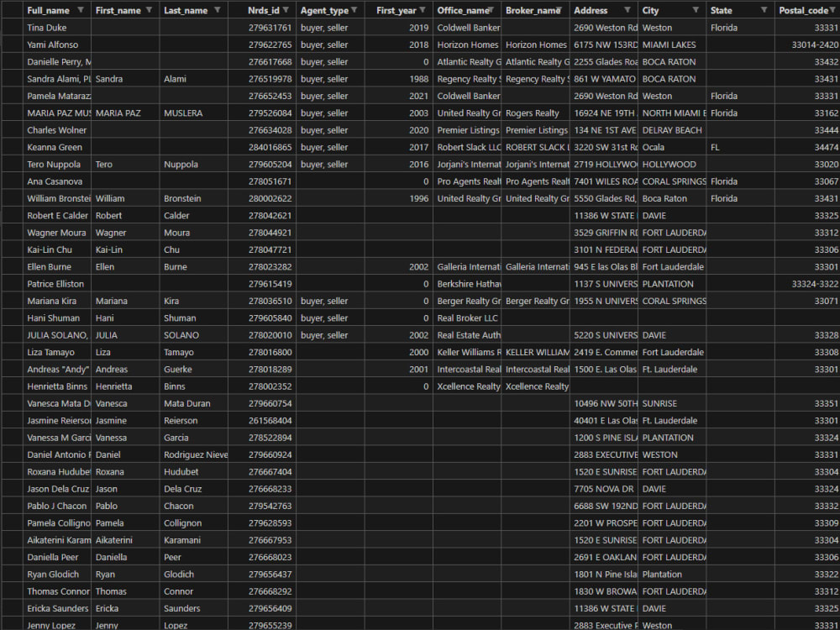Click address cell 7705 NOVA DR

pyautogui.click(x=604, y=489)
